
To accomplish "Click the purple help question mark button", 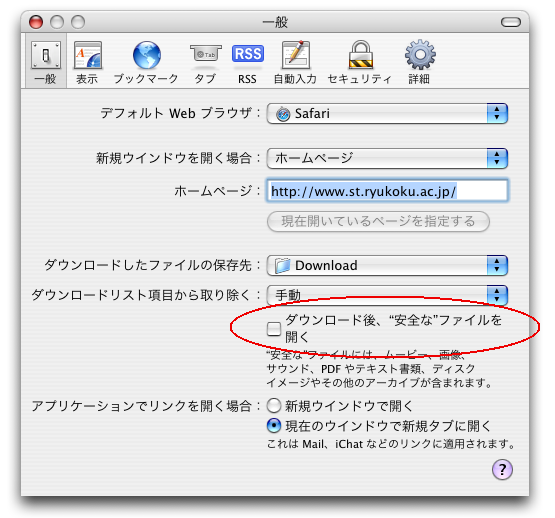I will pos(502,470).
